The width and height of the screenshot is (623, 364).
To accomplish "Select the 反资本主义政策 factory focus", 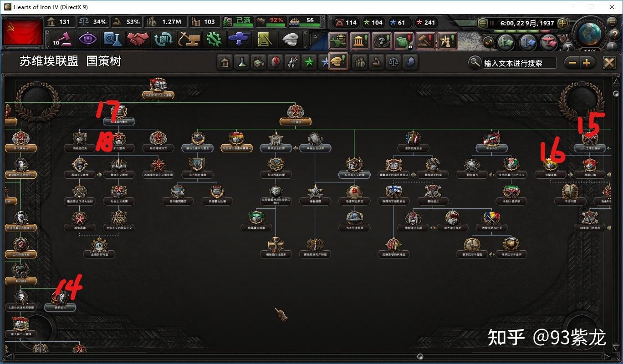I will pos(354,168).
